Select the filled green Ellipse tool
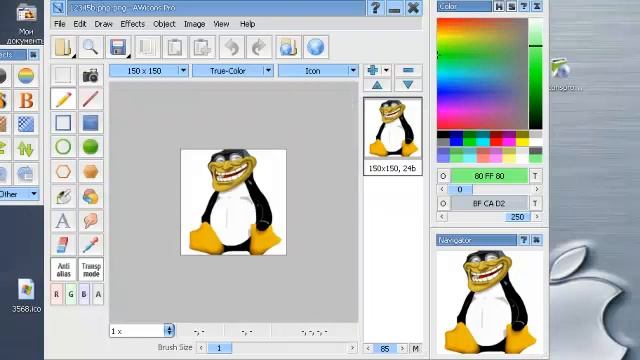The width and height of the screenshot is (640, 360). pos(91,147)
